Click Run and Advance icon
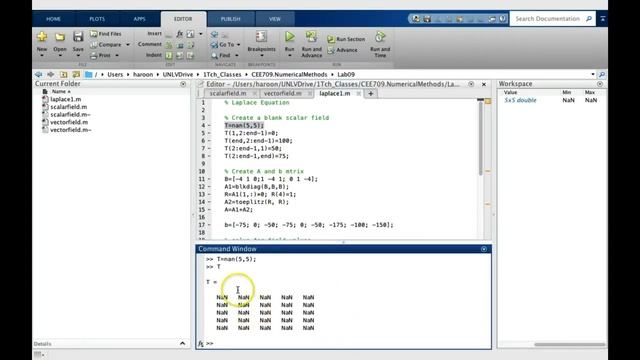The image size is (640, 360). point(311,37)
